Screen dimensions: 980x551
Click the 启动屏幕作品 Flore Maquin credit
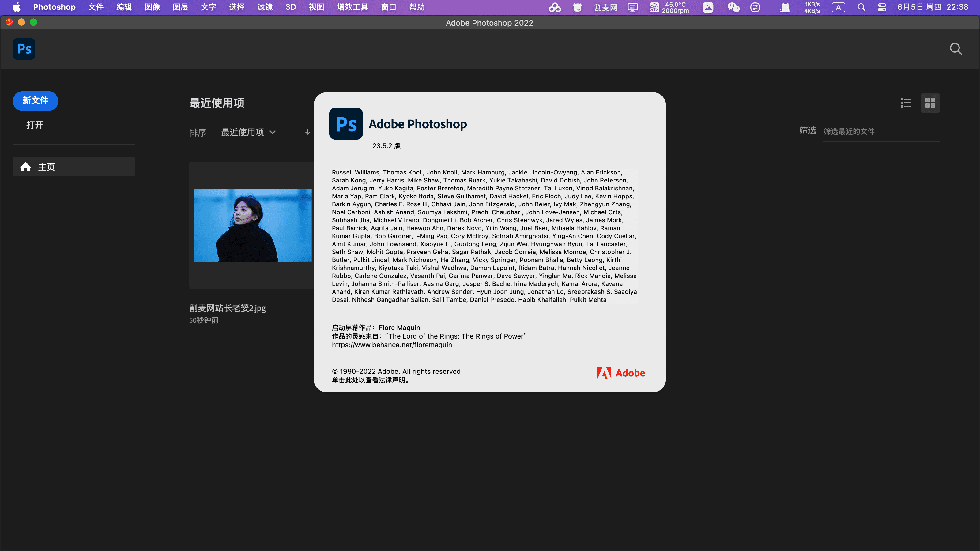pos(376,328)
